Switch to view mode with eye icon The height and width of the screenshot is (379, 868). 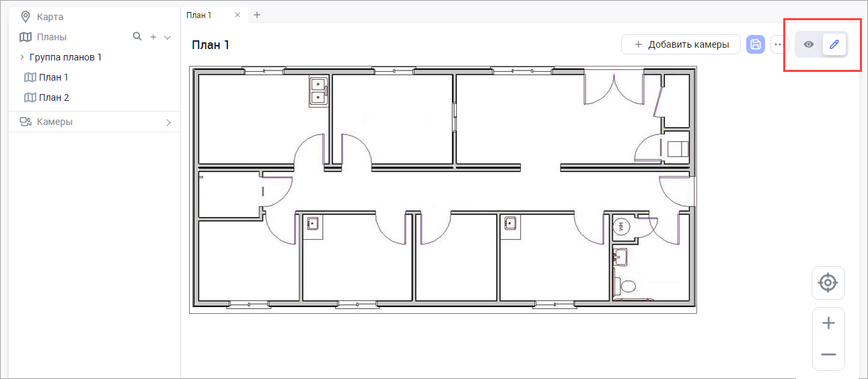(x=809, y=44)
